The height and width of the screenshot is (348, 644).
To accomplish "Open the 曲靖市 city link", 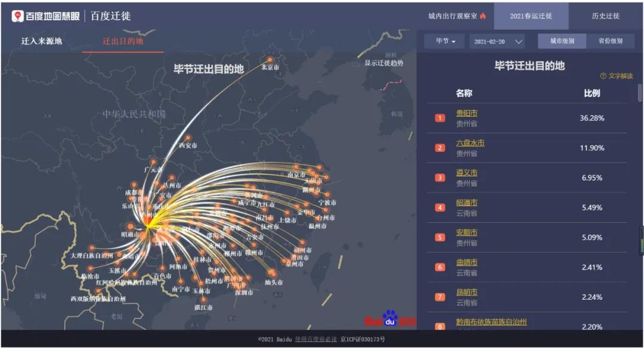I will pos(466,262).
